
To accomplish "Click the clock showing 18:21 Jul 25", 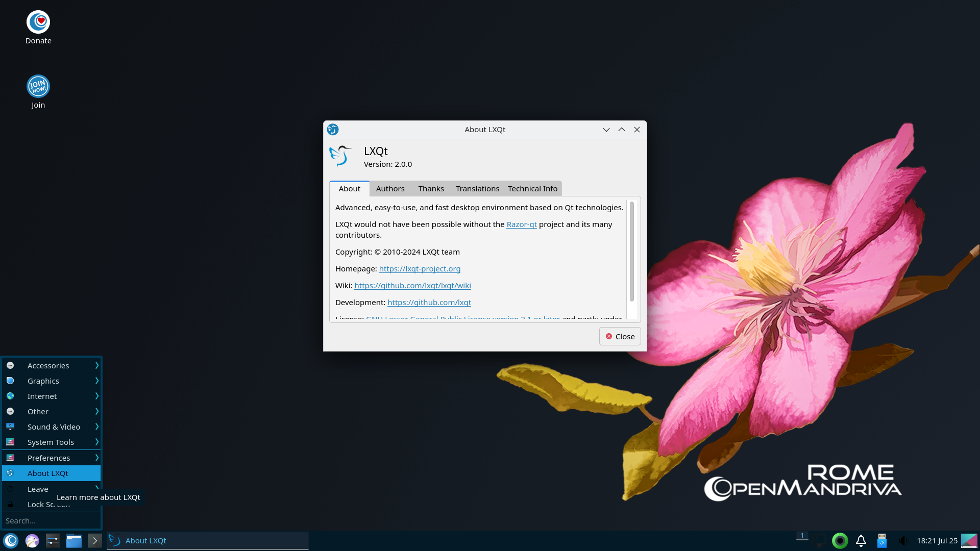I will 937,541.
